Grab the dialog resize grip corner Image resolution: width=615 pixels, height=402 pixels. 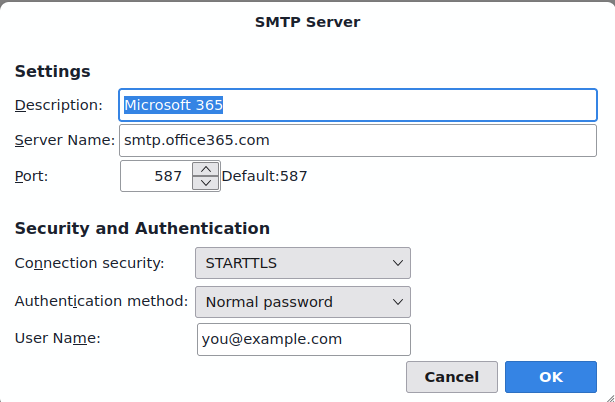click(609, 397)
